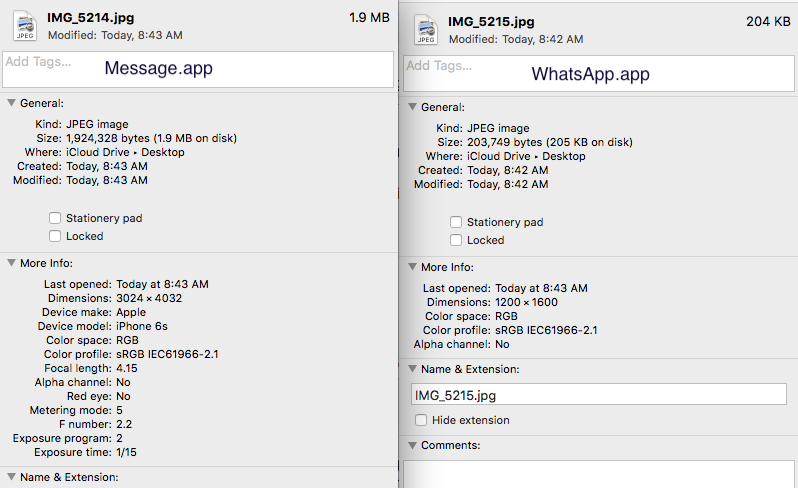Image resolution: width=798 pixels, height=488 pixels.
Task: Click the Comments text box
Action: point(599,474)
